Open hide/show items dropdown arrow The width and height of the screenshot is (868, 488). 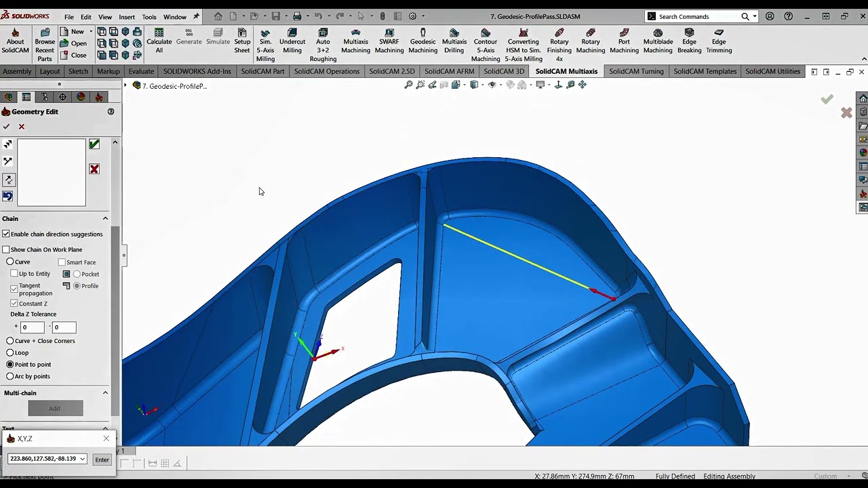(x=500, y=85)
